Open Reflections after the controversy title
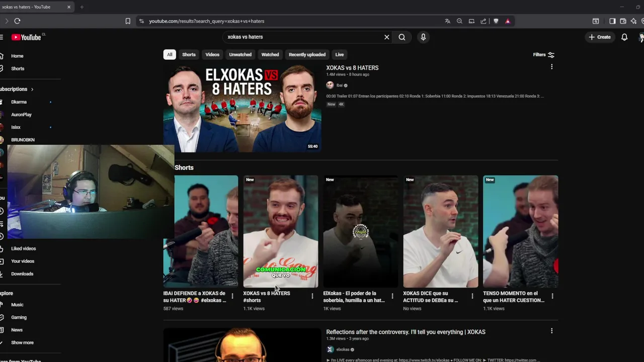 click(x=406, y=332)
